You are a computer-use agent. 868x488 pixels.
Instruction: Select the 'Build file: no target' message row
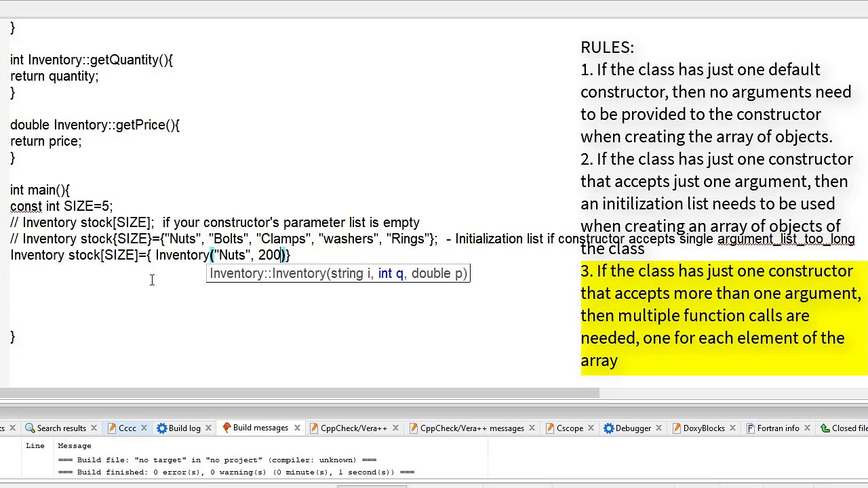click(x=217, y=460)
